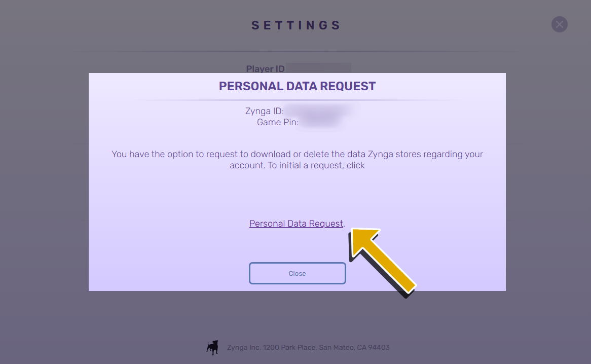Click the PERSONAL DATA REQUEST dialog title

297,86
